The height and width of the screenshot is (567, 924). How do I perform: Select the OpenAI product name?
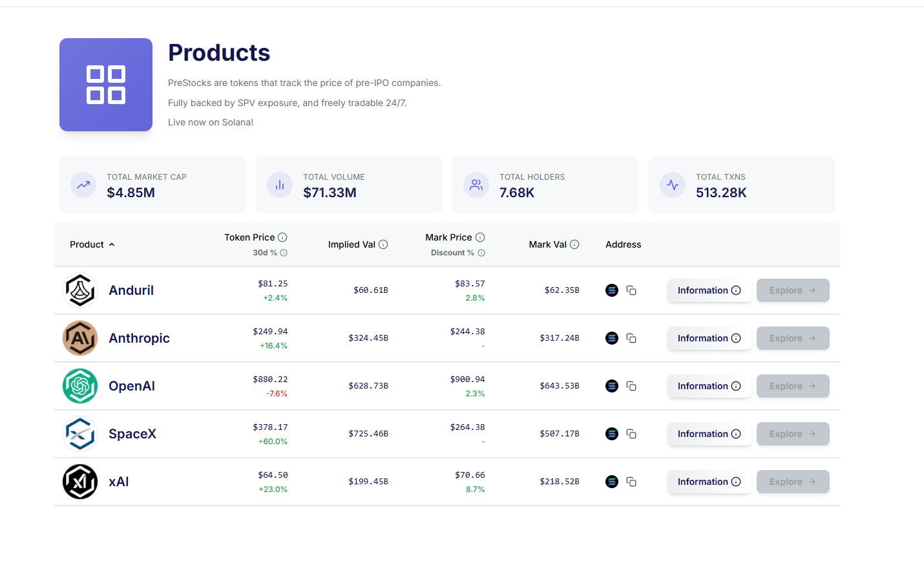coord(132,386)
